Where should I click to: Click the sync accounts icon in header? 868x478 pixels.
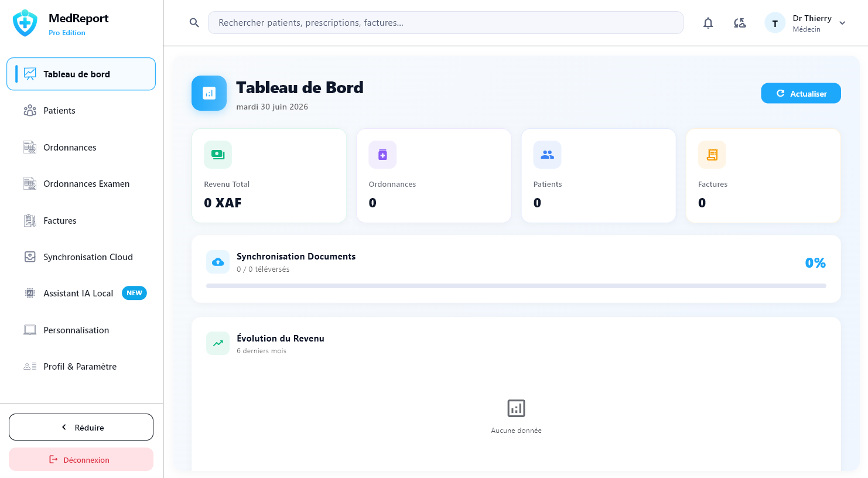[x=740, y=23]
